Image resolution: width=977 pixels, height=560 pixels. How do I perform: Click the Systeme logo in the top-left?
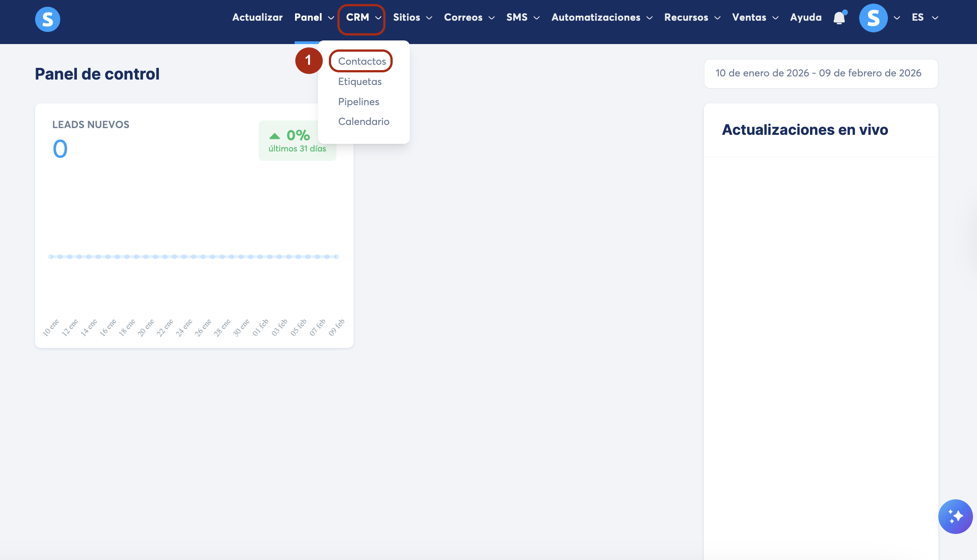point(48,19)
